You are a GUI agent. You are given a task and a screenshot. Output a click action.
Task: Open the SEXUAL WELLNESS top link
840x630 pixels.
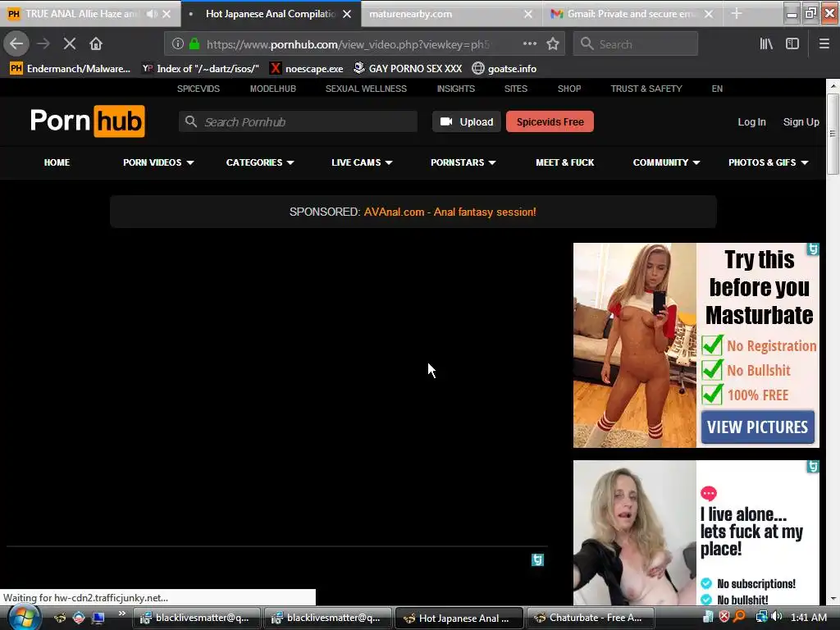[366, 89]
